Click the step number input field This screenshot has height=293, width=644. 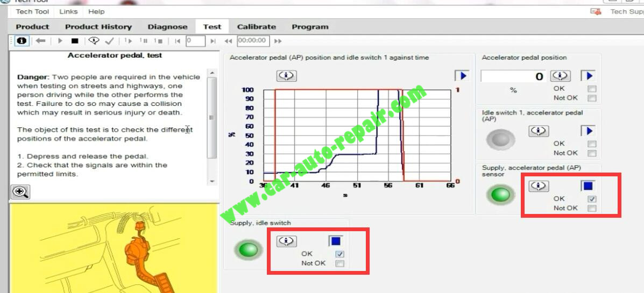coord(195,41)
